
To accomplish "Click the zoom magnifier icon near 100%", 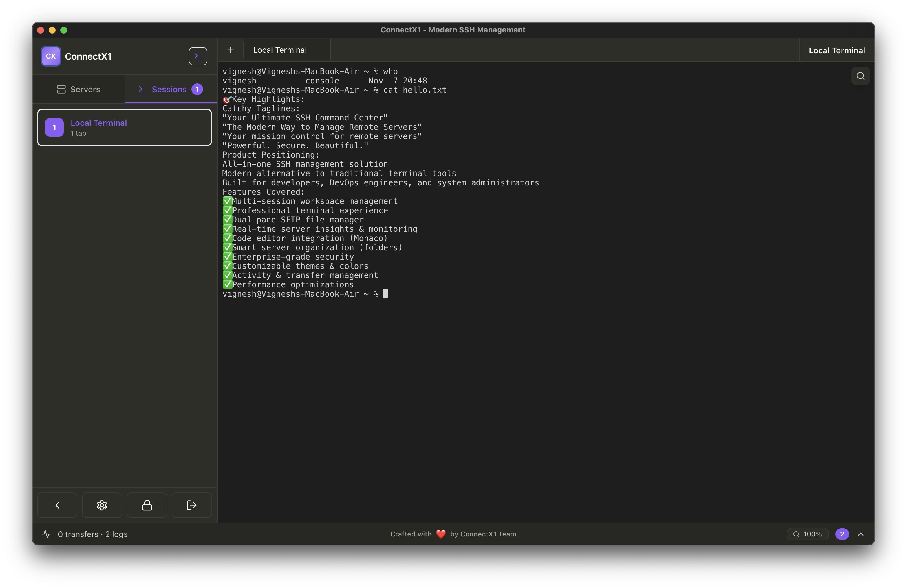I will pyautogui.click(x=796, y=534).
